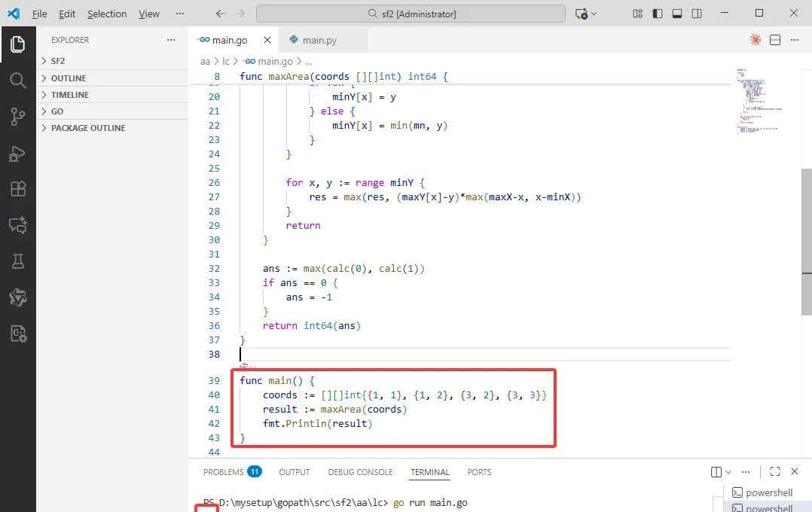Image resolution: width=812 pixels, height=512 pixels.
Task: Switch to the main.py tab
Action: pyautogui.click(x=318, y=40)
